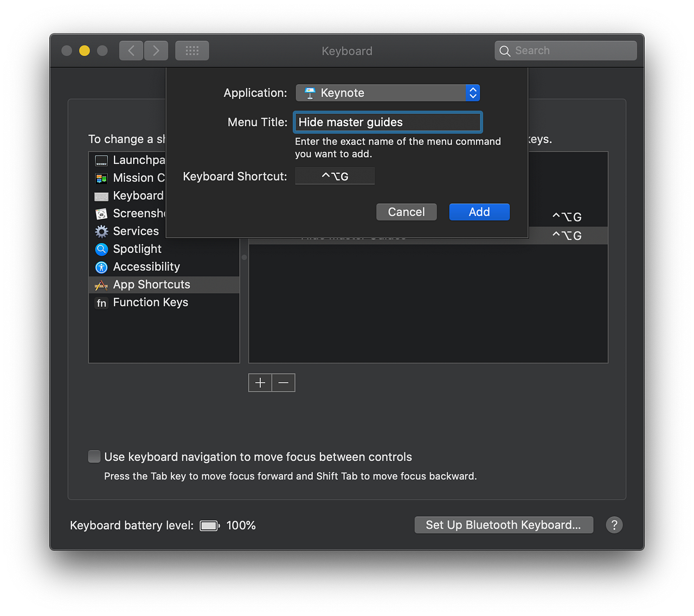This screenshot has height=616, width=694.
Task: Select the Function Keys fn icon
Action: [x=101, y=303]
